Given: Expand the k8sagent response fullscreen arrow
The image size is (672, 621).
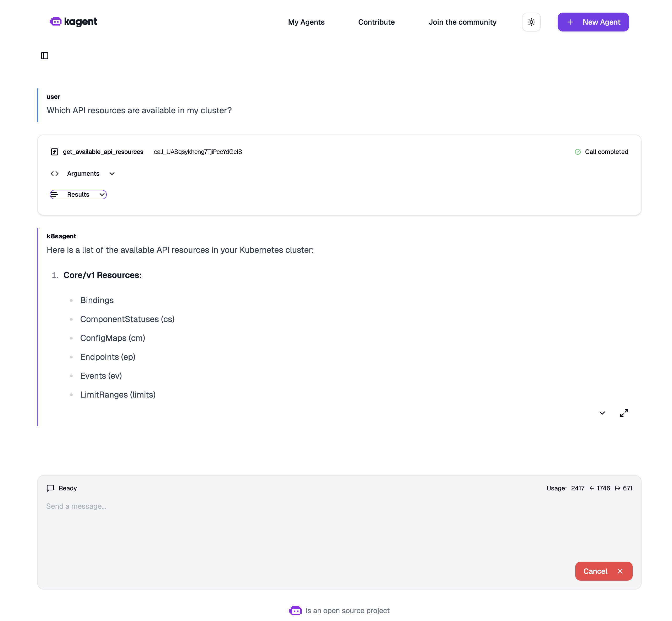Looking at the screenshot, I should [x=624, y=413].
